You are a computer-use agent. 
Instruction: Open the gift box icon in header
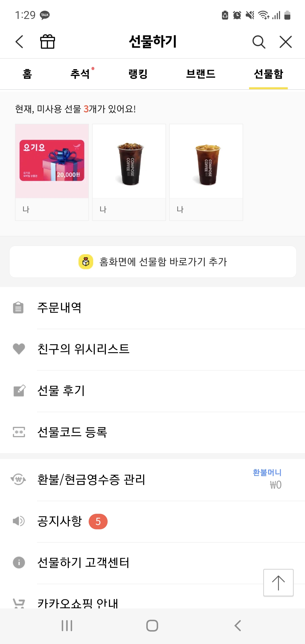click(x=47, y=42)
